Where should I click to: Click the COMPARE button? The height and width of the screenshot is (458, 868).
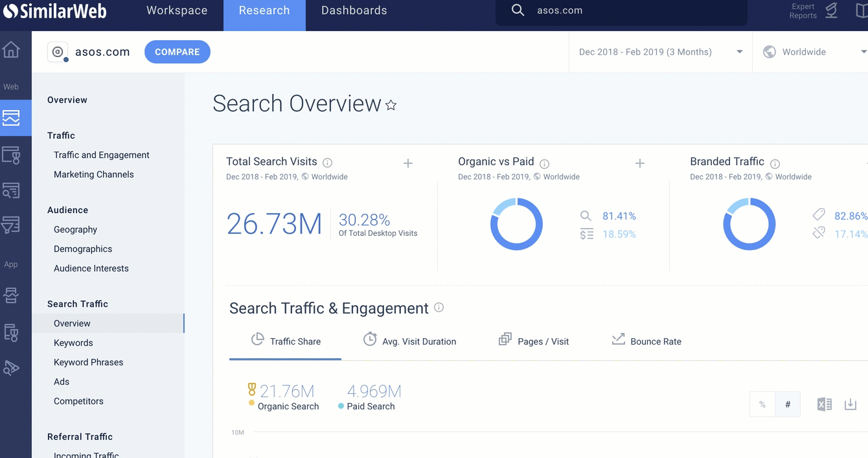(x=177, y=52)
